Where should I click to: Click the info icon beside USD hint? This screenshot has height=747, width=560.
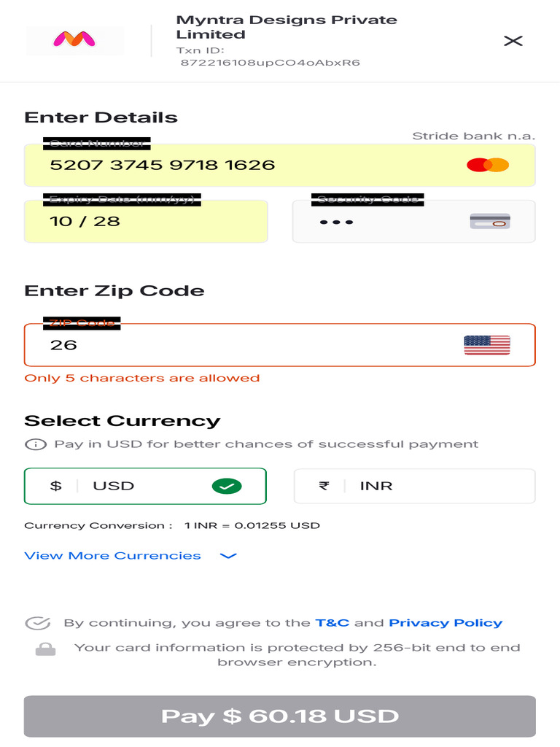click(x=35, y=444)
